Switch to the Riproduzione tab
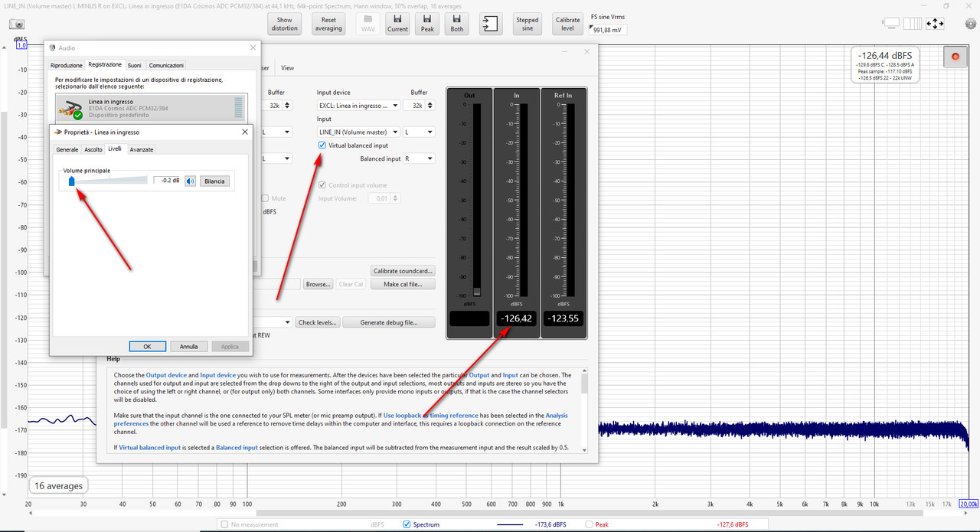Viewport: 980px width, 532px height. click(x=67, y=65)
